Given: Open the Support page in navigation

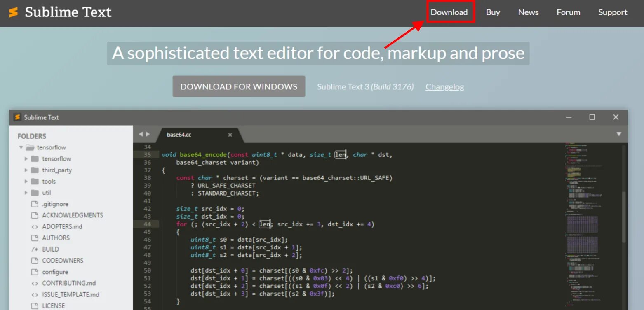Looking at the screenshot, I should coord(613,12).
